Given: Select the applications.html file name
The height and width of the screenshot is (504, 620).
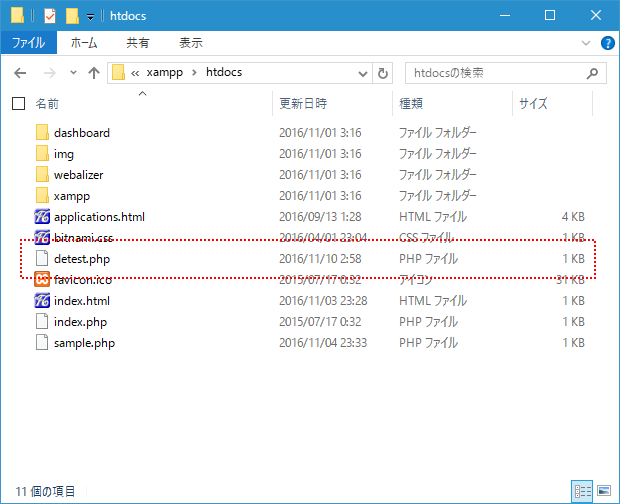Looking at the screenshot, I should point(99,217).
